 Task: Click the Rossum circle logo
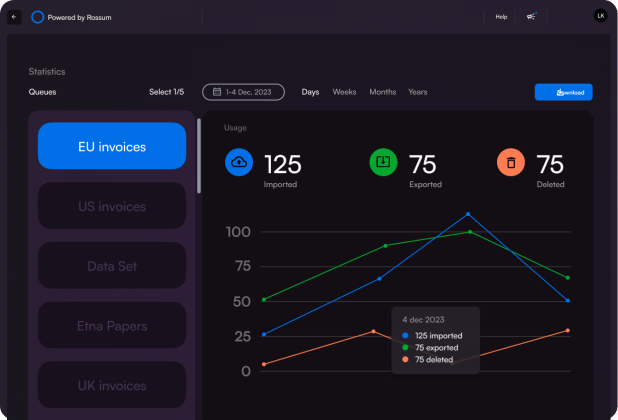[38, 17]
